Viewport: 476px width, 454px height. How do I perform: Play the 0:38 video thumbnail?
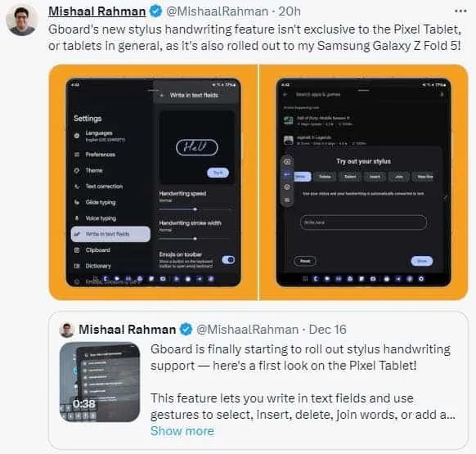click(100, 382)
